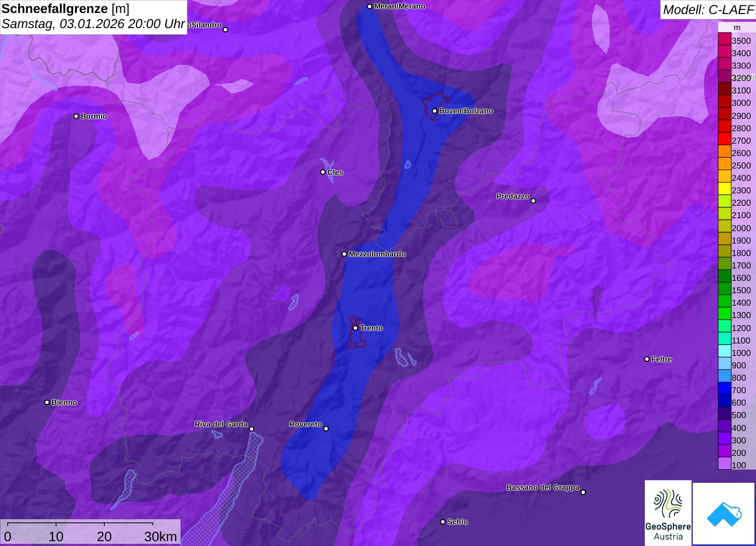756x546 pixels.
Task: Select the 500 m dark purple legend swatch
Action: pyautogui.click(x=725, y=414)
